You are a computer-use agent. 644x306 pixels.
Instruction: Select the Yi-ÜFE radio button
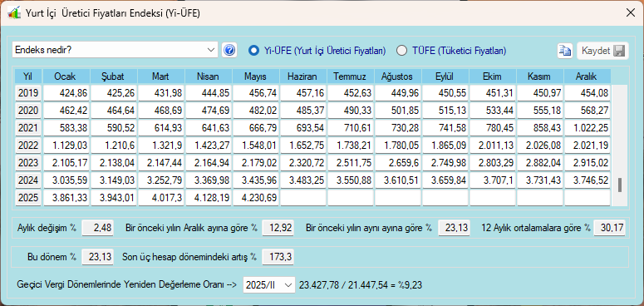[x=253, y=51]
